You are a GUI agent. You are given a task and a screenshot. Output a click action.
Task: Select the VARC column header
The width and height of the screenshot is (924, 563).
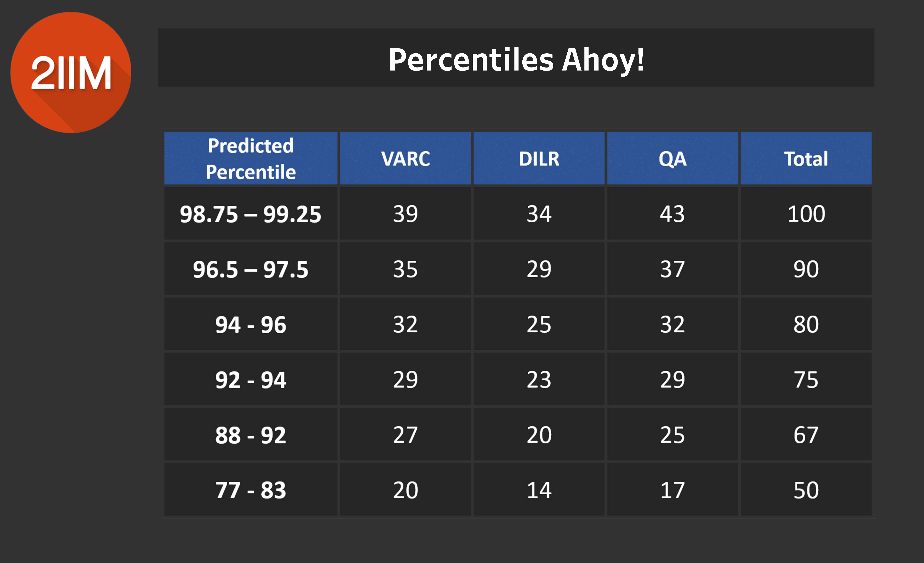(x=405, y=158)
